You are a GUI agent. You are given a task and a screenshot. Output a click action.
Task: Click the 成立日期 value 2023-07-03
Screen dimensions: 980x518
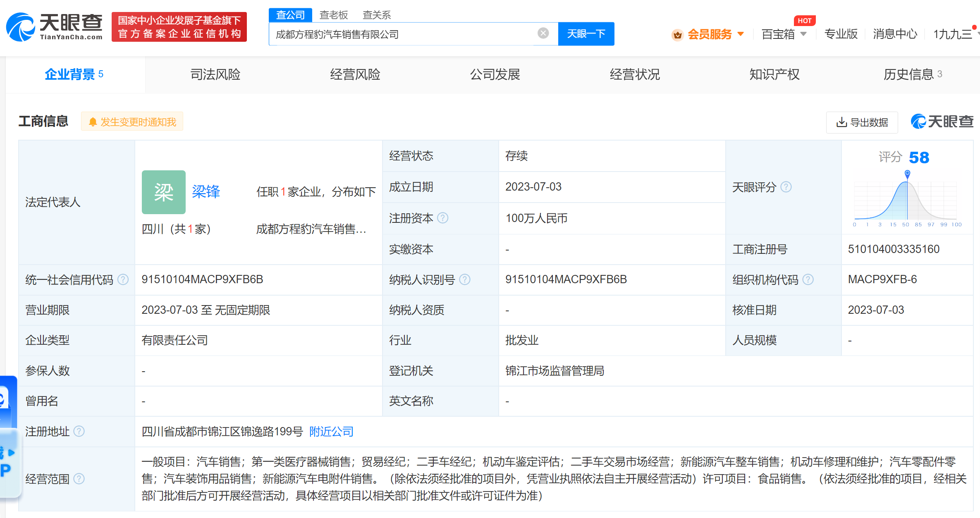point(533,187)
